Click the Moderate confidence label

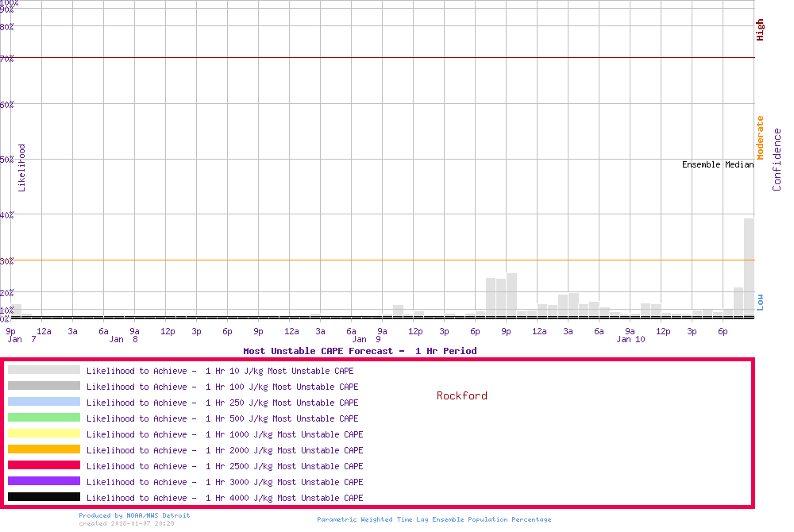[x=760, y=137]
